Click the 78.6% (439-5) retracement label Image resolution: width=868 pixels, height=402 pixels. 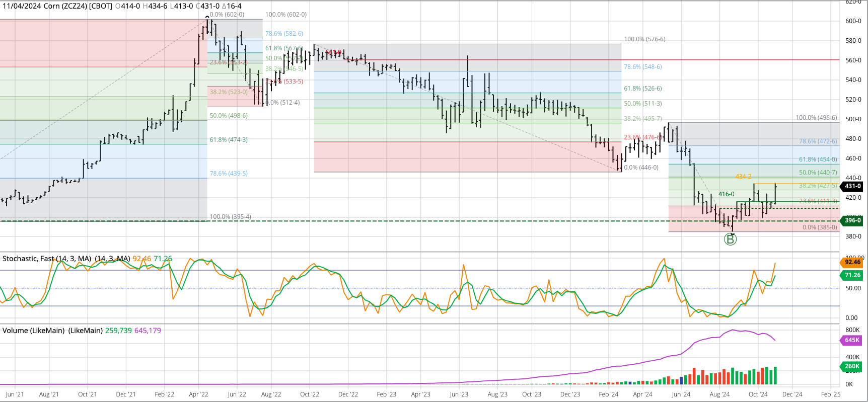click(229, 174)
